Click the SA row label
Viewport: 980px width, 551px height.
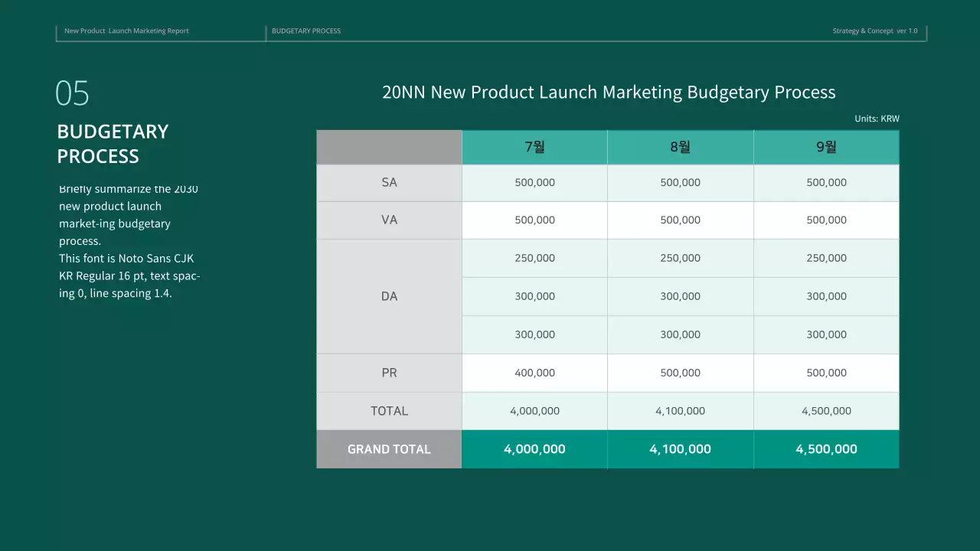coord(389,182)
